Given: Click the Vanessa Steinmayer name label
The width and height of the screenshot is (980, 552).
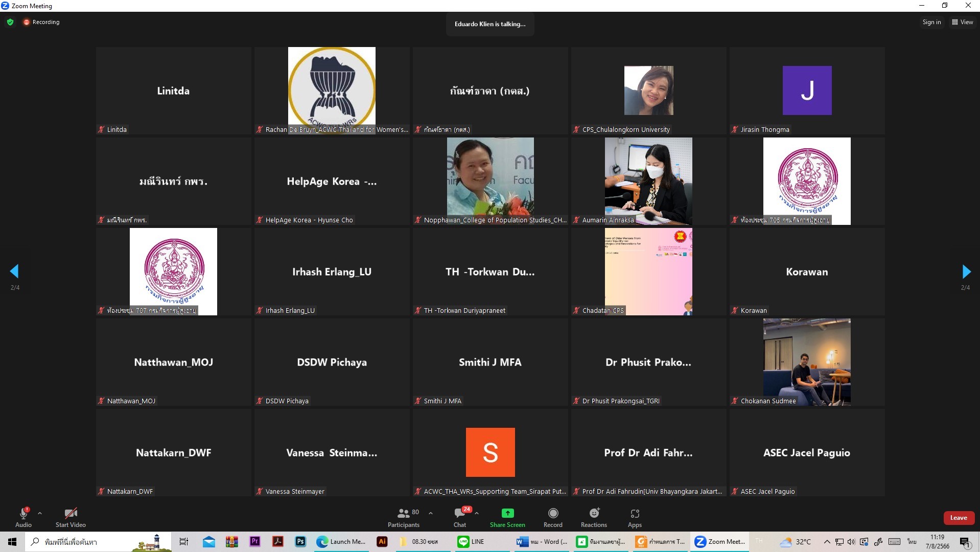Looking at the screenshot, I should [295, 492].
